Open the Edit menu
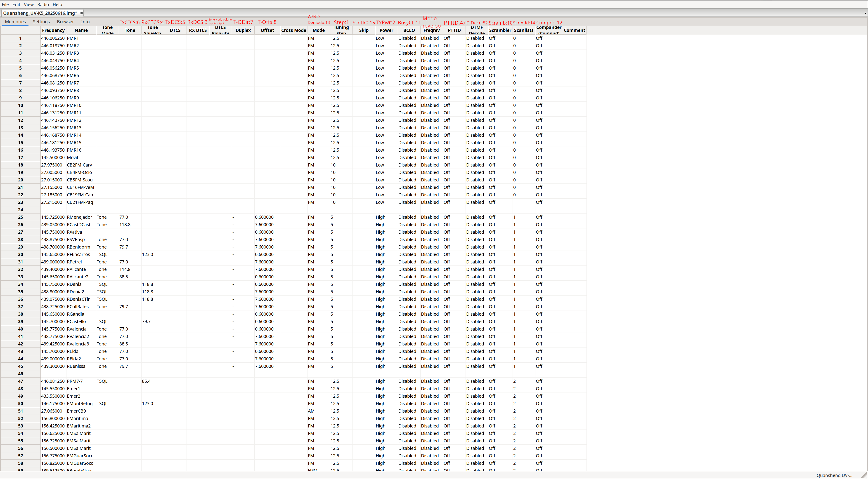 click(x=16, y=4)
